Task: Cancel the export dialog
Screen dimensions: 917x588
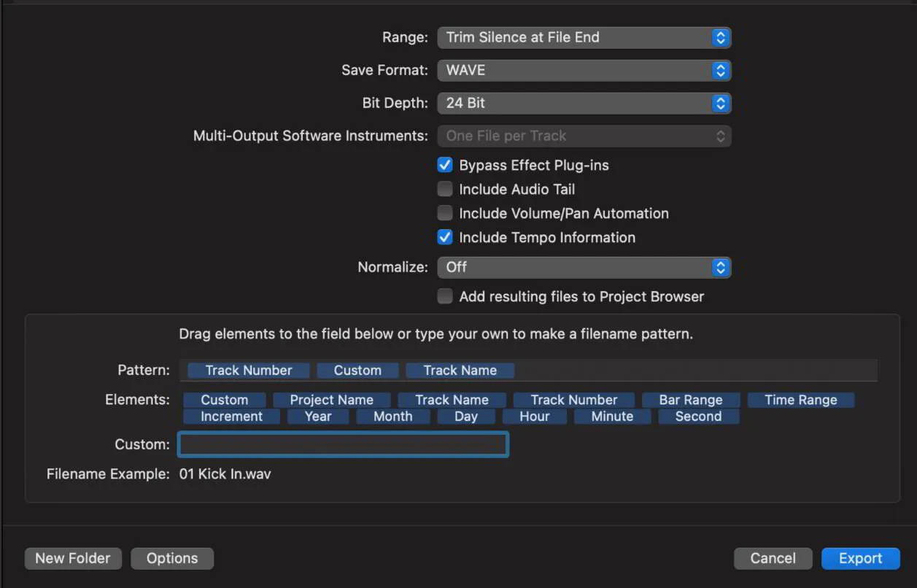Action: point(773,558)
